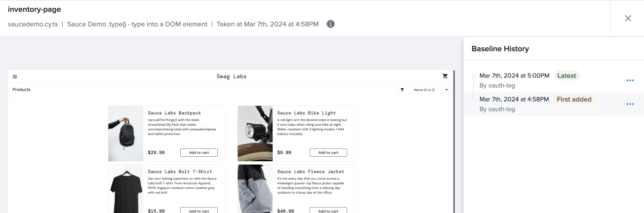
Task: Click the black Bolt T-Shirt image
Action: [125, 190]
